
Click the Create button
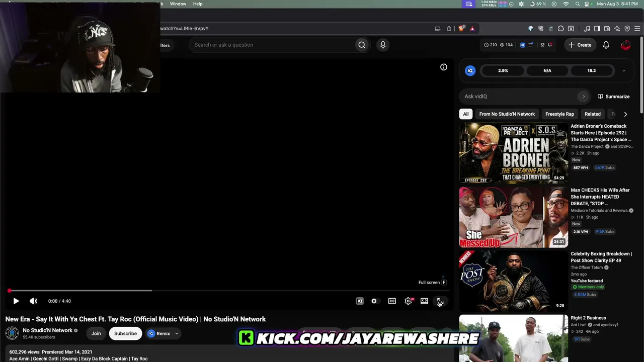click(x=580, y=45)
